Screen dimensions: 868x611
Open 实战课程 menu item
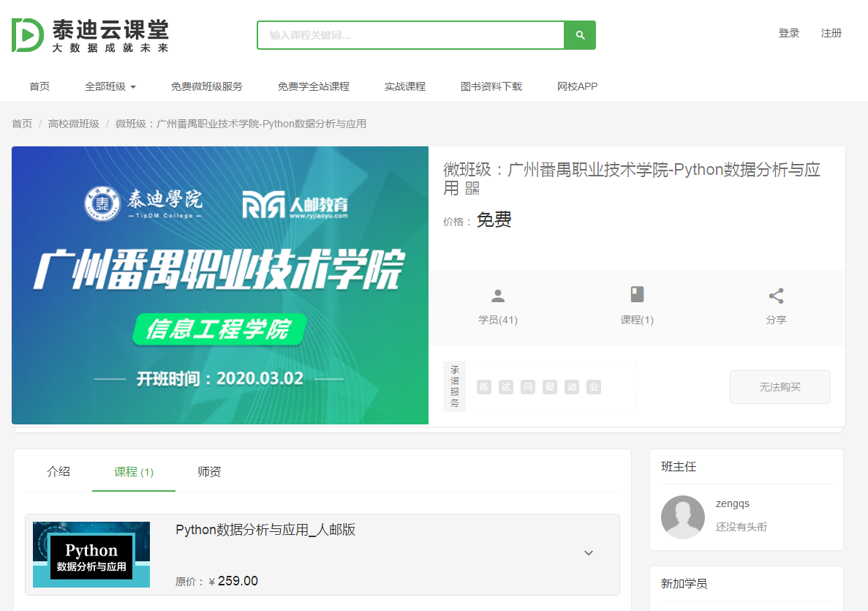tap(404, 86)
